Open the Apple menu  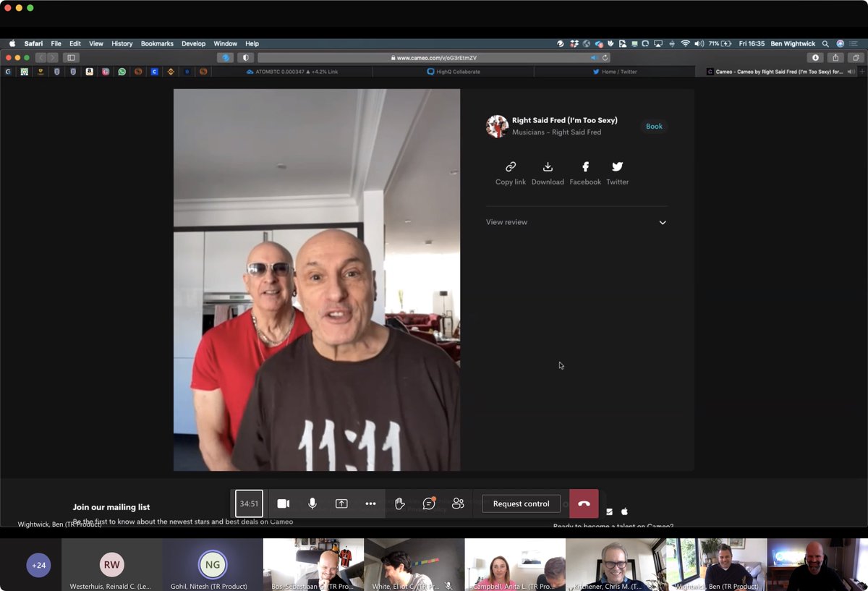12,43
